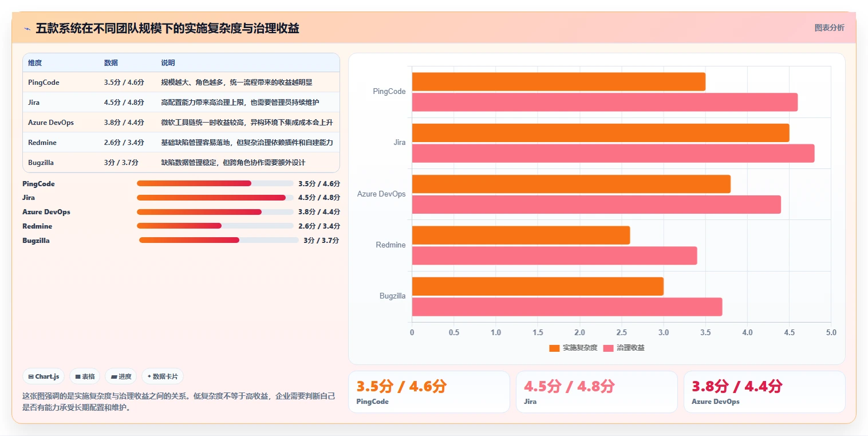Click the Azure DevOps data card 3.8分 / 4.4分
The width and height of the screenshot is (868, 436).
[x=764, y=392]
